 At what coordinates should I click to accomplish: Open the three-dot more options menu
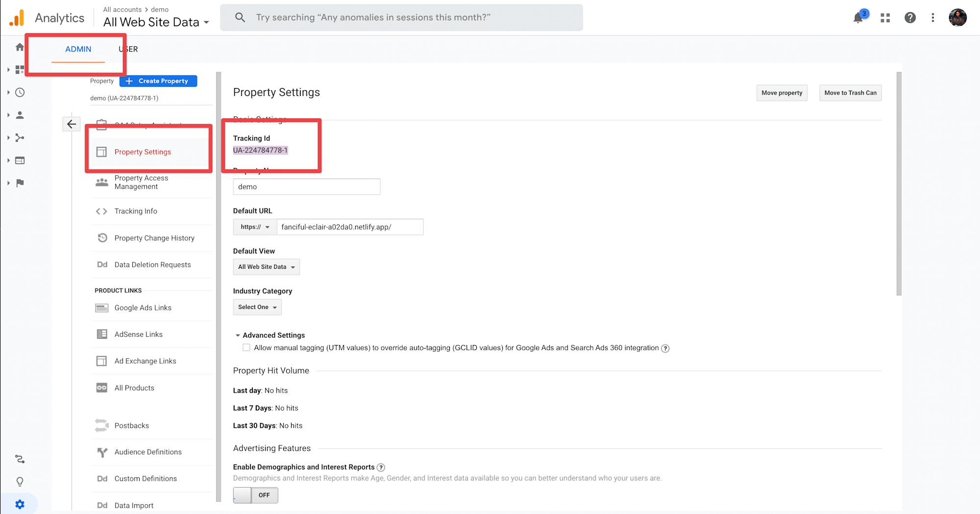click(x=933, y=18)
